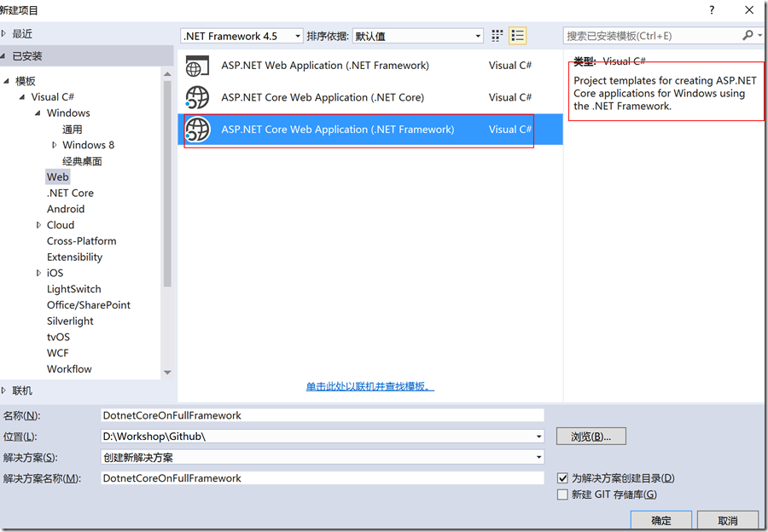Enable new GIT repository checkbox

562,494
